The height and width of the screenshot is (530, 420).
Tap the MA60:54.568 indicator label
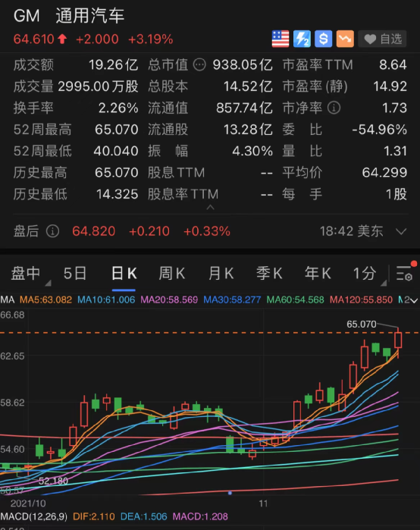pyautogui.click(x=296, y=299)
